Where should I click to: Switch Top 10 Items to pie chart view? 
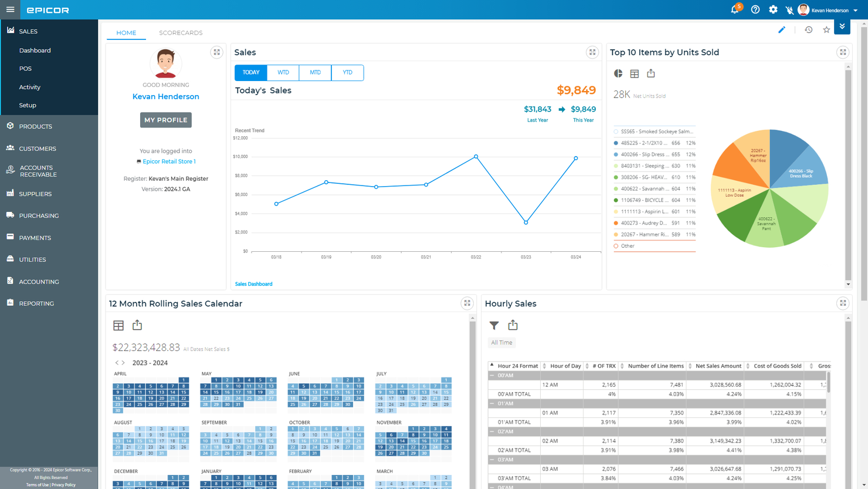(619, 73)
